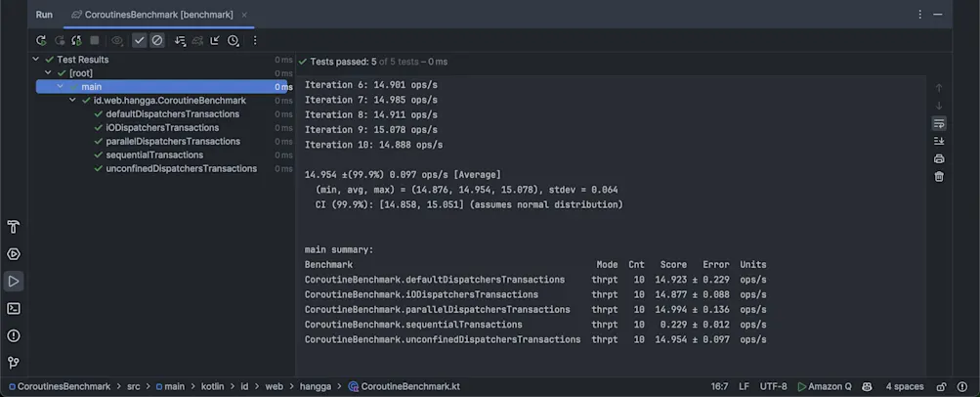Select sequentialTransactions test
Viewport: 980px width, 397px height.
click(154, 155)
